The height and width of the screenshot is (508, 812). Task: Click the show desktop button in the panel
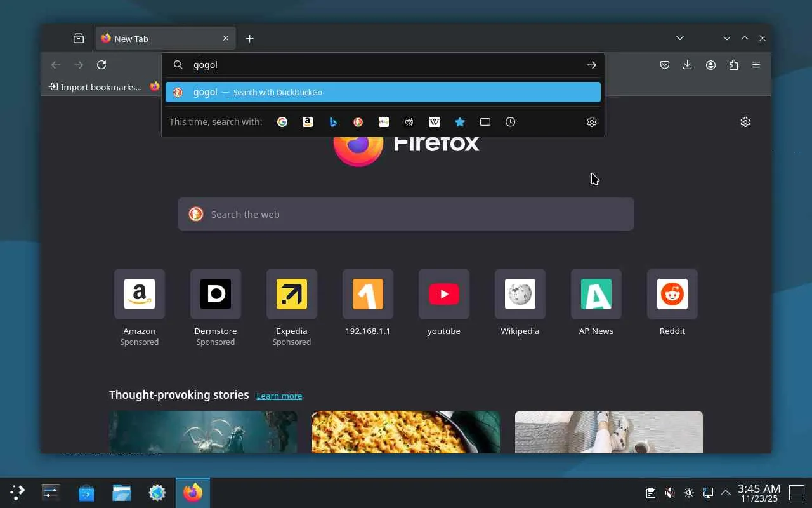[796, 492]
